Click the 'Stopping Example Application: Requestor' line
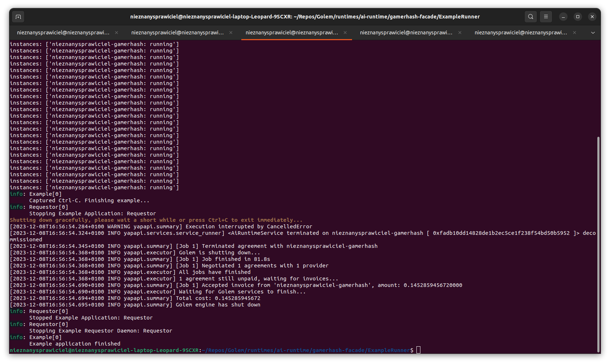This screenshot has height=364, width=610. (93, 213)
